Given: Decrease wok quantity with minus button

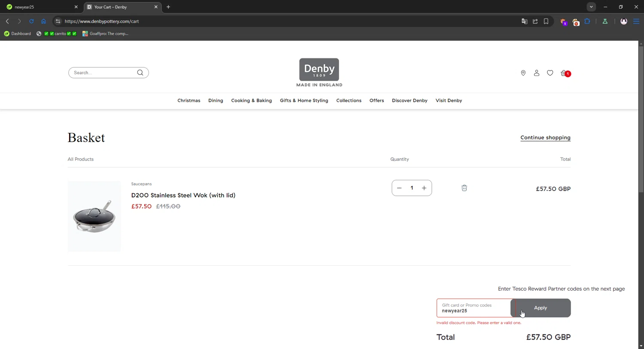Looking at the screenshot, I should point(399,188).
